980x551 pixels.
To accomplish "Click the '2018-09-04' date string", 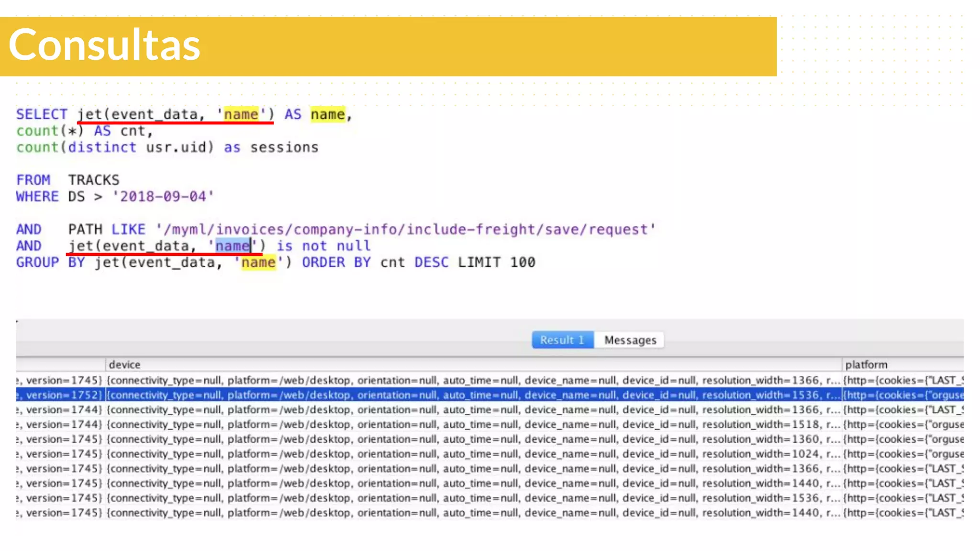I will tap(163, 197).
